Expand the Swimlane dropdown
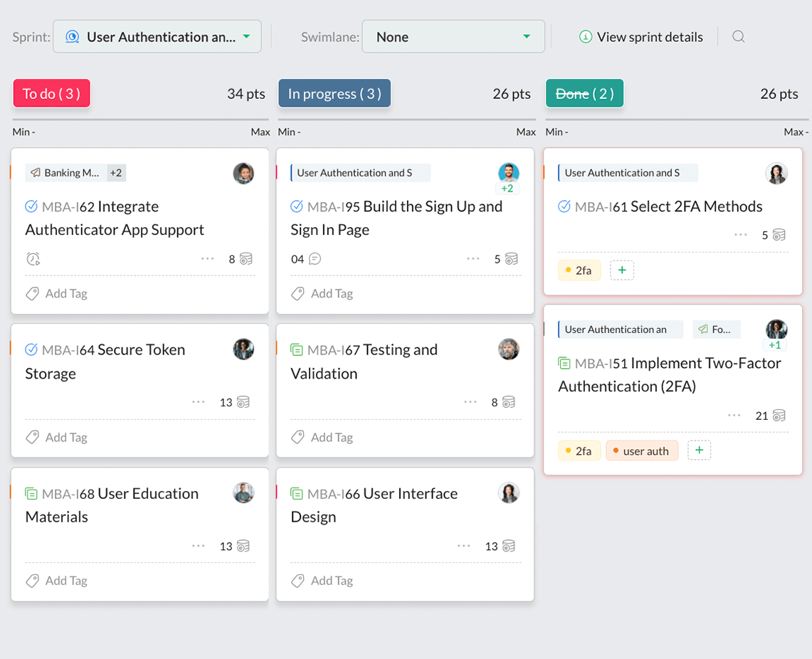The width and height of the screenshot is (812, 659). [453, 37]
